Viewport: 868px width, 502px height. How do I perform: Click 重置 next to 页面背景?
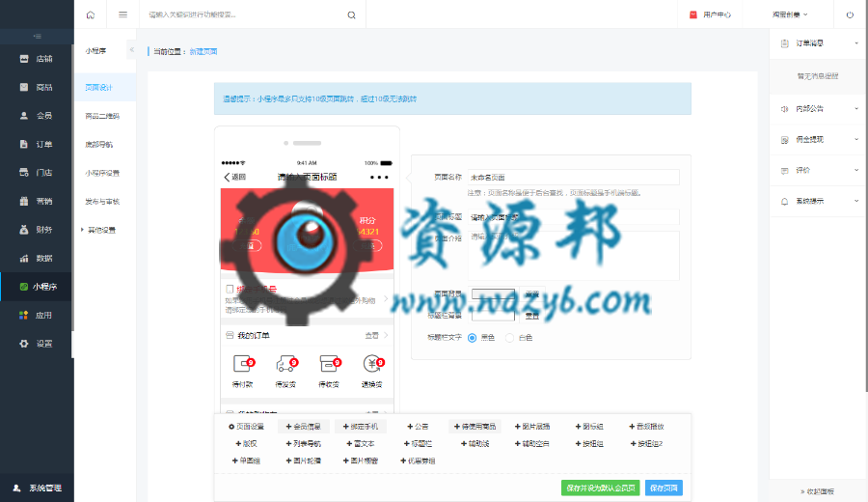point(532,294)
